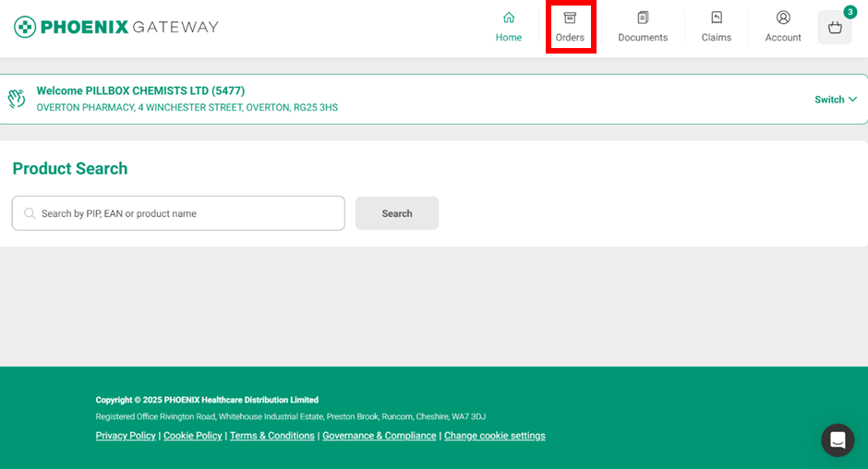Image resolution: width=868 pixels, height=469 pixels.
Task: Open the Privacy Policy link
Action: pos(126,436)
